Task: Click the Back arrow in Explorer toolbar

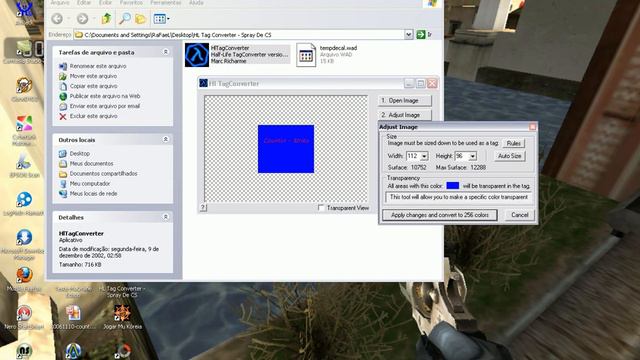Action: (57, 18)
